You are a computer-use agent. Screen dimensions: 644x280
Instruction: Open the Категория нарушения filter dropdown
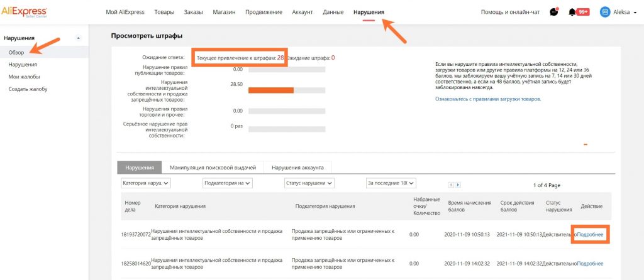(x=146, y=183)
